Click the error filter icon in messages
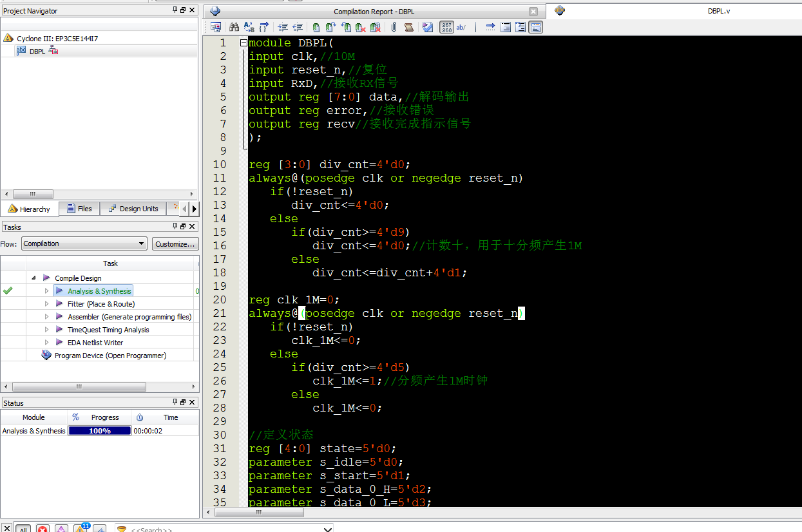Viewport: 802px width, 532px height. (x=43, y=529)
